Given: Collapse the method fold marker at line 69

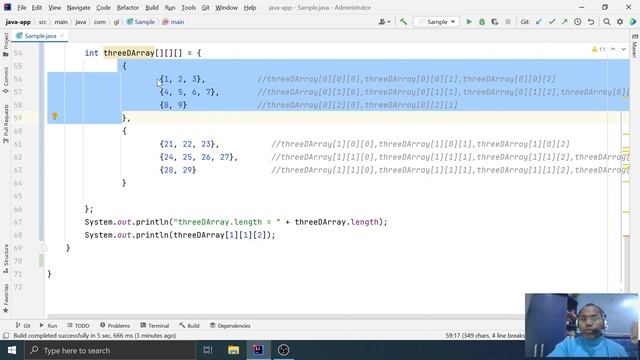Looking at the screenshot, I should 44,248.
